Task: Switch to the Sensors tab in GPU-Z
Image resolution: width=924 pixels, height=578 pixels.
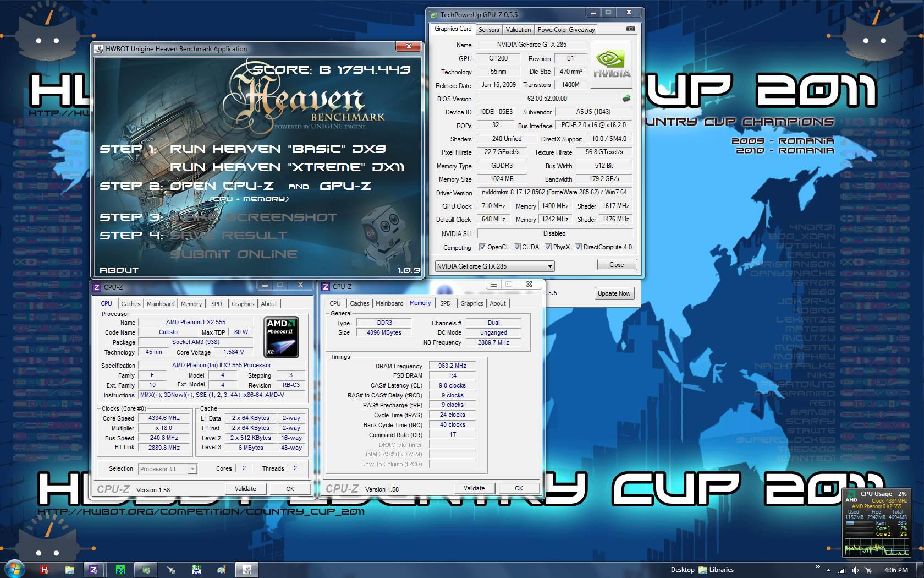Action: (488, 30)
